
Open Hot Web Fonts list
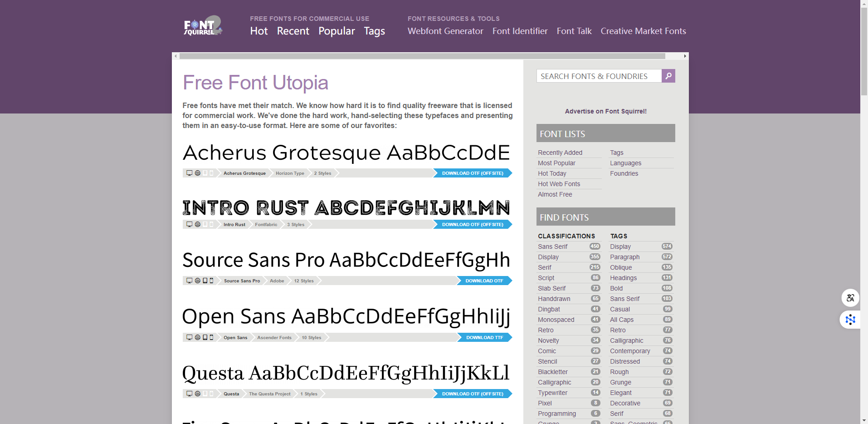click(x=559, y=184)
